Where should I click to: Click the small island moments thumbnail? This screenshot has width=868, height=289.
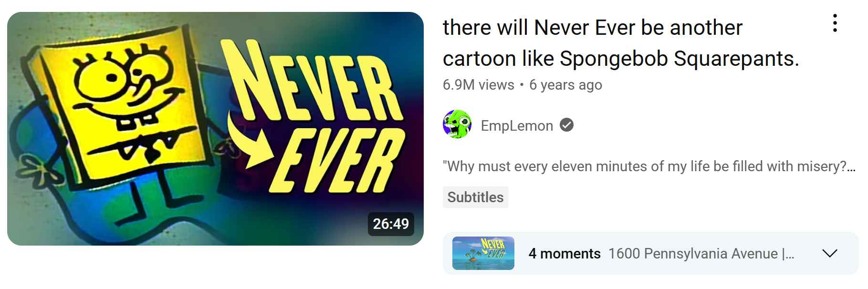pos(483,253)
